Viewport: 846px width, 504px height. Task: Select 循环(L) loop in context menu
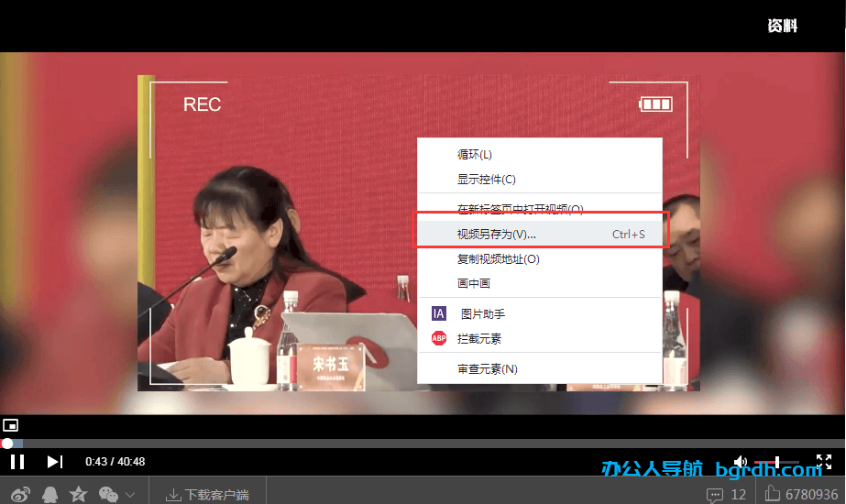pyautogui.click(x=475, y=155)
